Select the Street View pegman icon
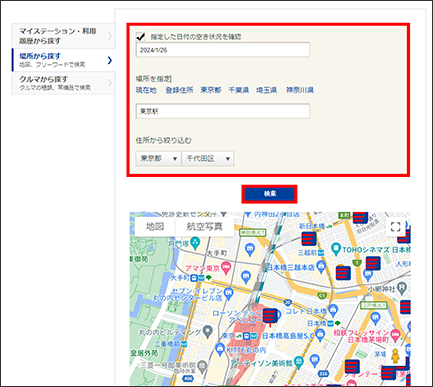Image resolution: width=433 pixels, height=387 pixels. tap(395, 356)
